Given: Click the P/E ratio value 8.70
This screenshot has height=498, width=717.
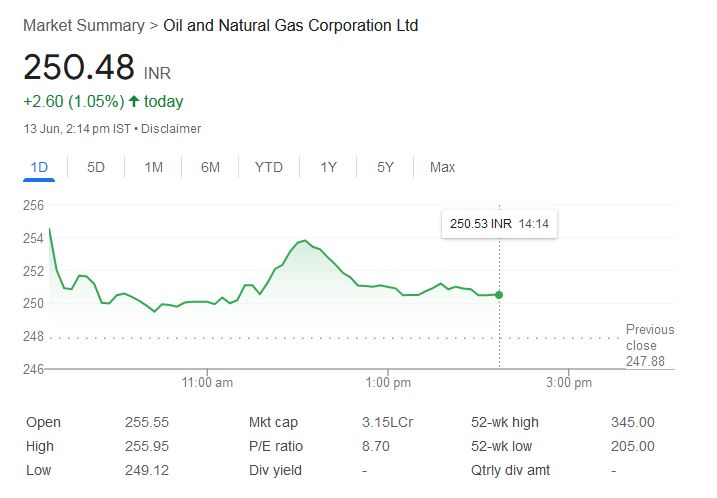Looking at the screenshot, I should 375,446.
